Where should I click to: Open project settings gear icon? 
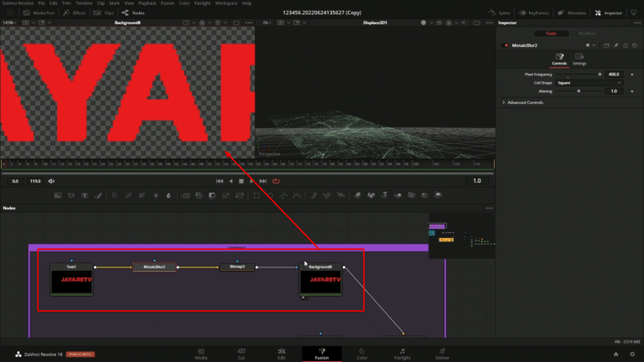click(632, 354)
